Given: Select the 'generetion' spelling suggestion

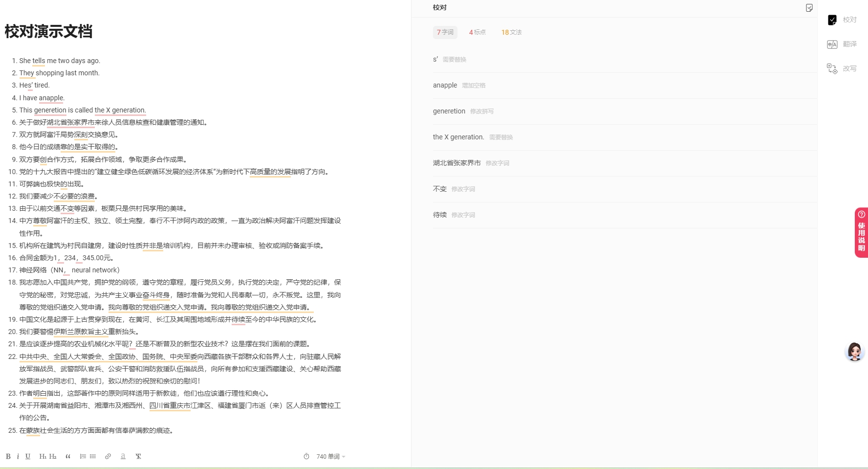Looking at the screenshot, I should [x=449, y=111].
